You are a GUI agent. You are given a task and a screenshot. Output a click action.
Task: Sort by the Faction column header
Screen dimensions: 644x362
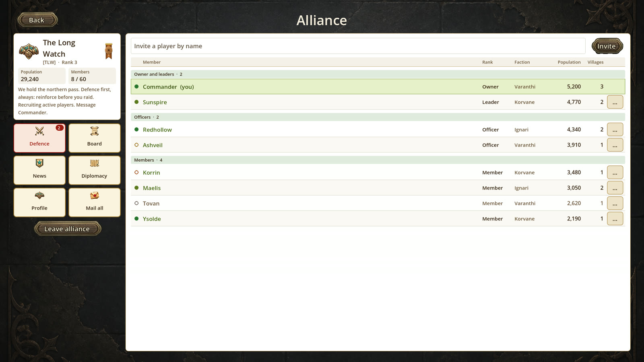(522, 62)
